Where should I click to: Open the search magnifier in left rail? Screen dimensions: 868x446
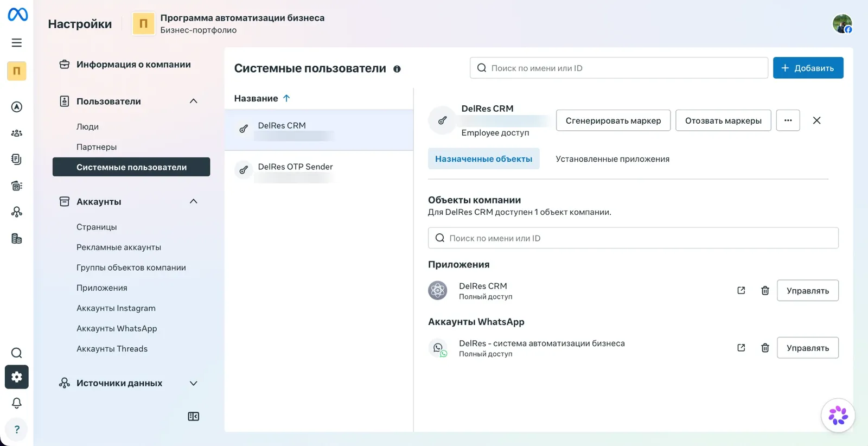pos(17,353)
